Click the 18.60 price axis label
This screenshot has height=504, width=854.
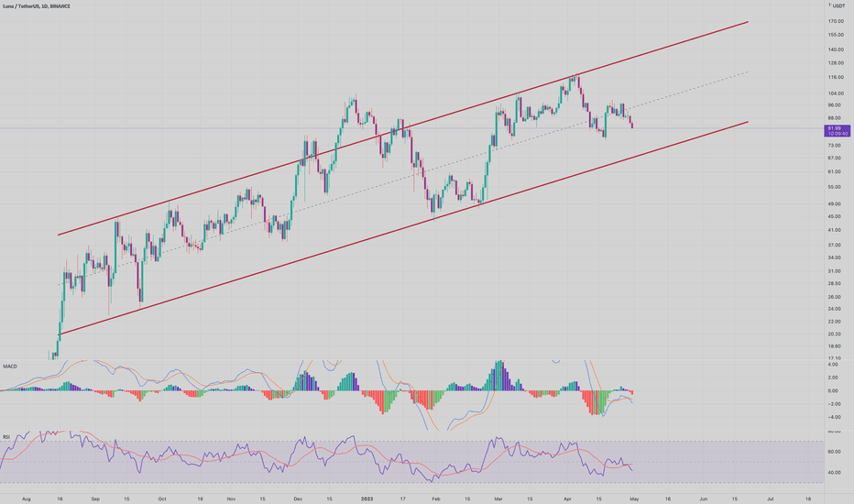tap(835, 346)
